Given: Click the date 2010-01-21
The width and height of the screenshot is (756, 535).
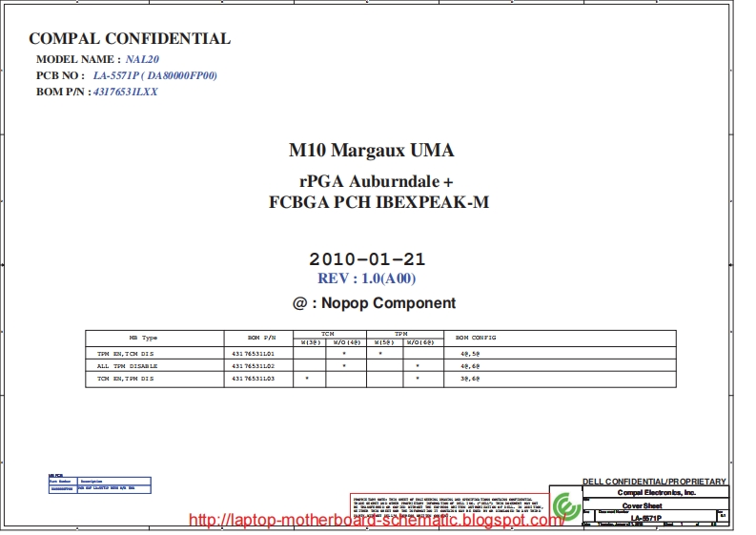Looking at the screenshot, I should (367, 259).
